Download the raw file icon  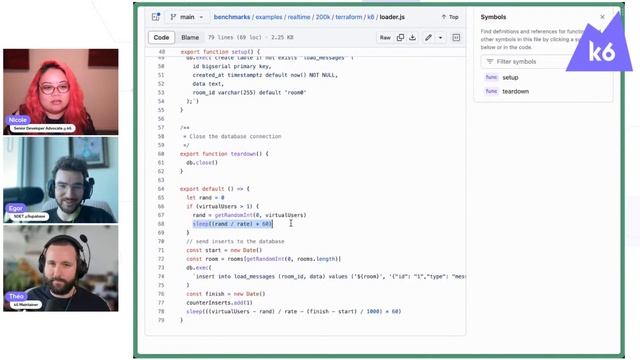tap(413, 38)
